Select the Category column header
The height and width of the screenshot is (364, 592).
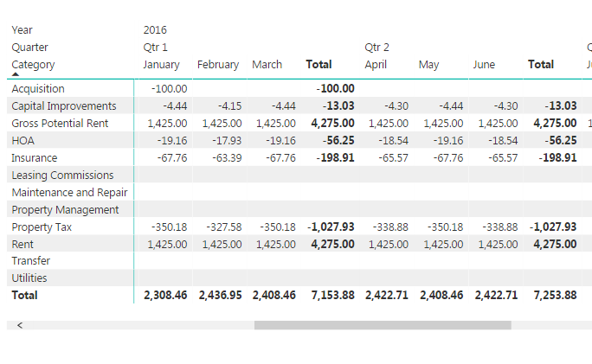click(33, 65)
